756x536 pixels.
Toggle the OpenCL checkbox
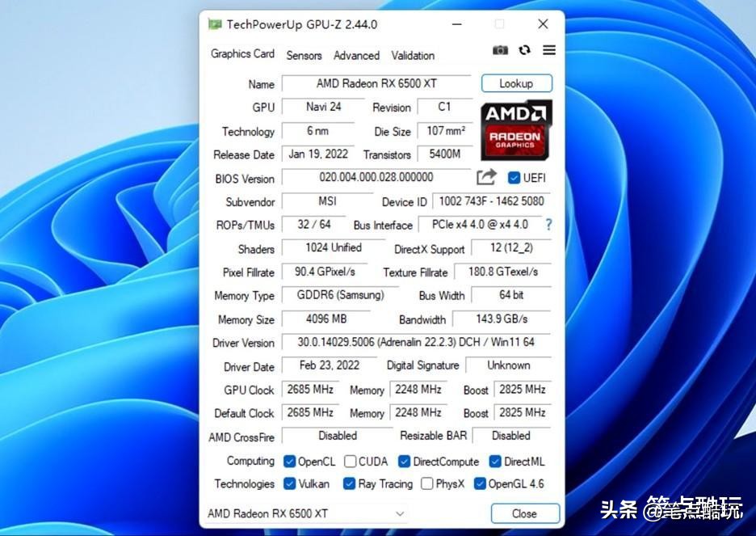tap(289, 462)
